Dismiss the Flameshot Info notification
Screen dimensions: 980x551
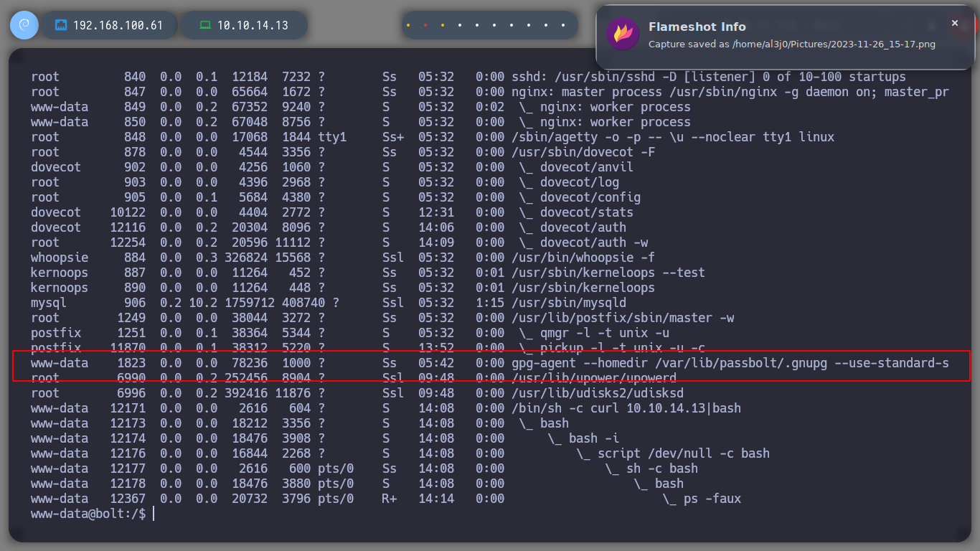(x=955, y=23)
